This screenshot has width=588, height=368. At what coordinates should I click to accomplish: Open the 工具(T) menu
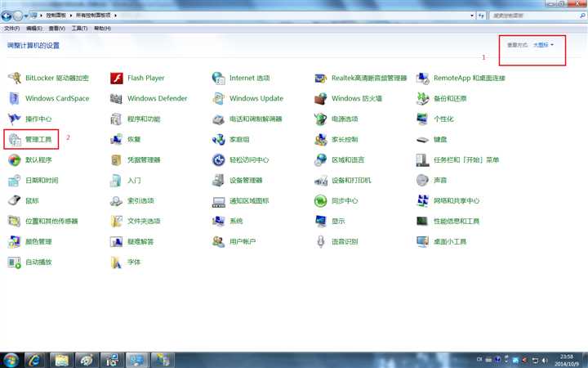tap(79, 29)
